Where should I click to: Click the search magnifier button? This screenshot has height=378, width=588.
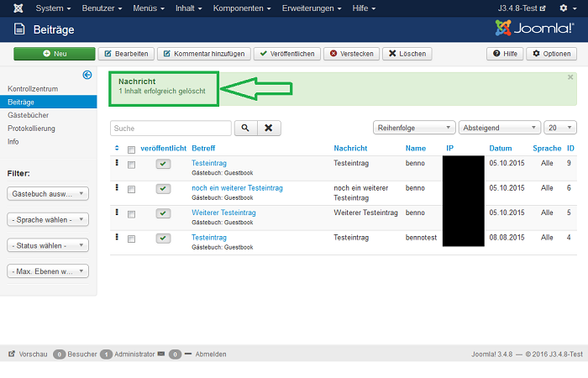coord(245,128)
